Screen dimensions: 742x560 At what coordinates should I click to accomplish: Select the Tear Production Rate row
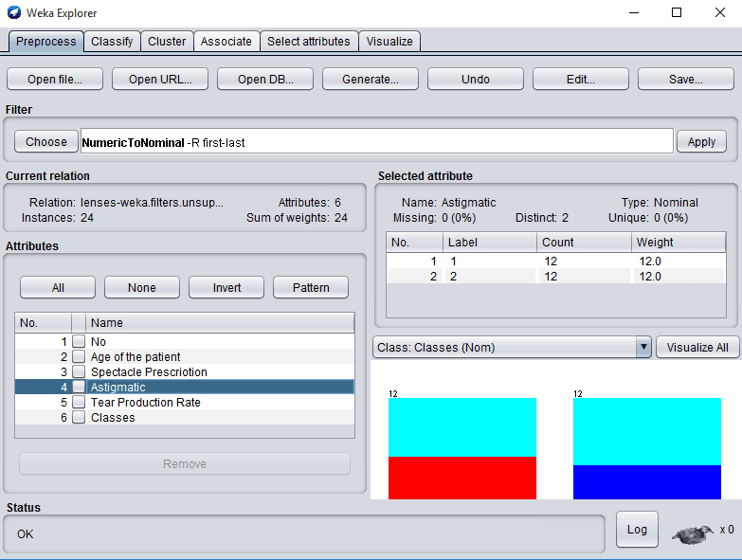coord(185,402)
